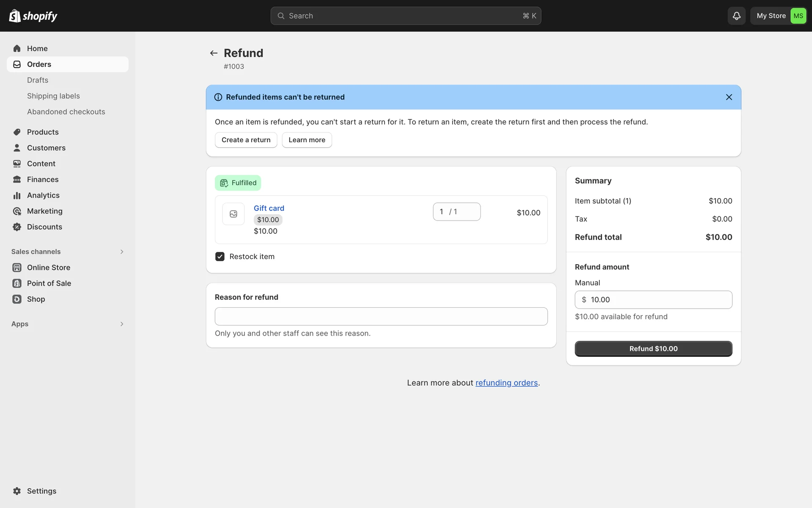Click the Analytics bar chart icon
The width and height of the screenshot is (812, 508).
17,195
